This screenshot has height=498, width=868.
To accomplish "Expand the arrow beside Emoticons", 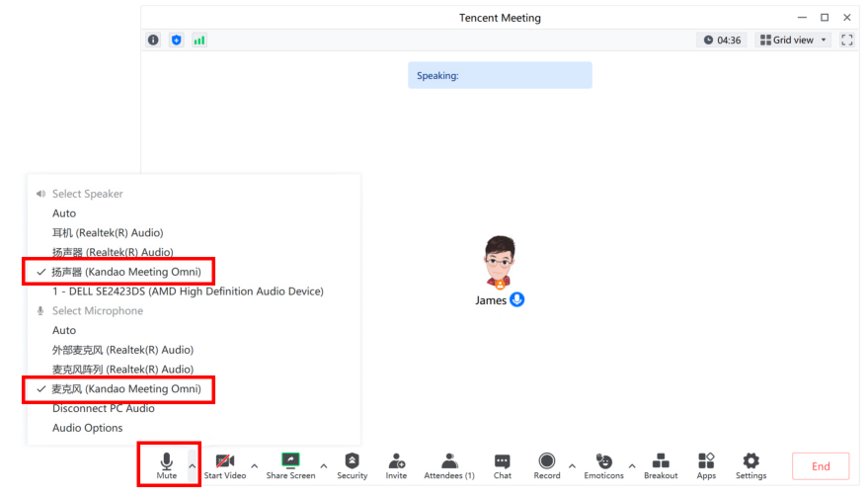I will 632,465.
